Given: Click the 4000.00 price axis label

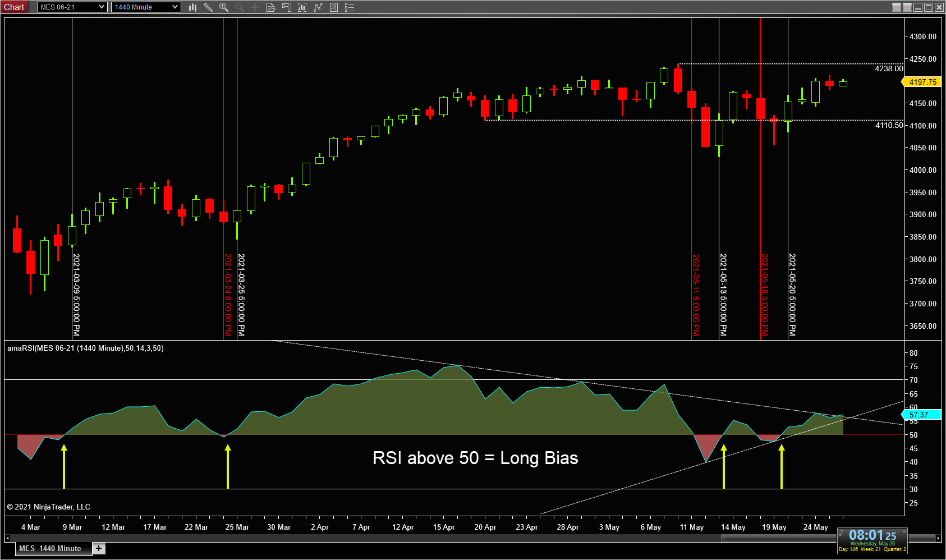Looking at the screenshot, I should point(923,170).
